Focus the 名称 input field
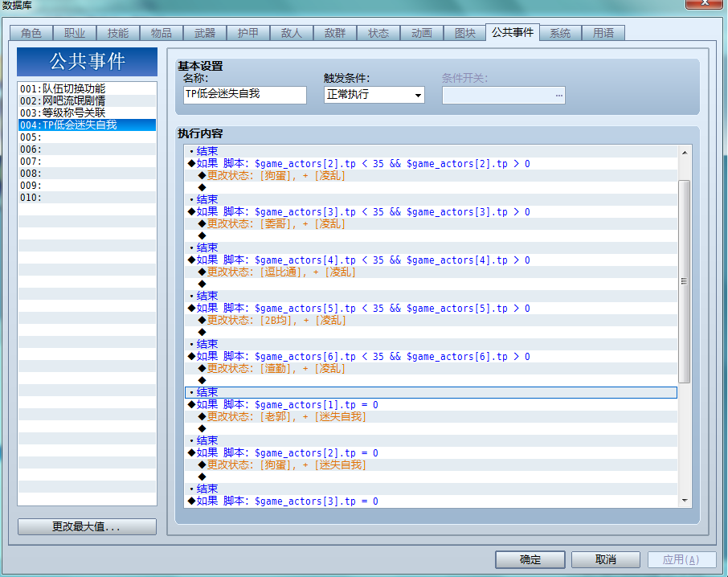 point(245,95)
